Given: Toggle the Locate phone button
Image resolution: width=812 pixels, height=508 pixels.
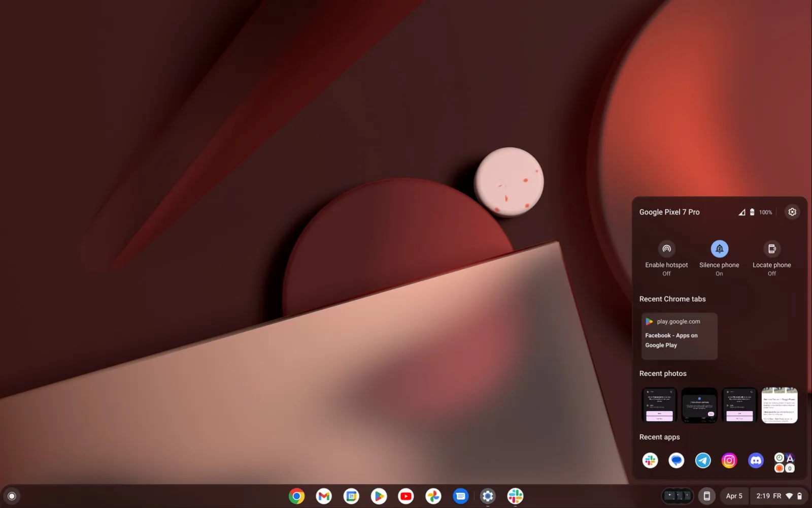Looking at the screenshot, I should click(771, 249).
